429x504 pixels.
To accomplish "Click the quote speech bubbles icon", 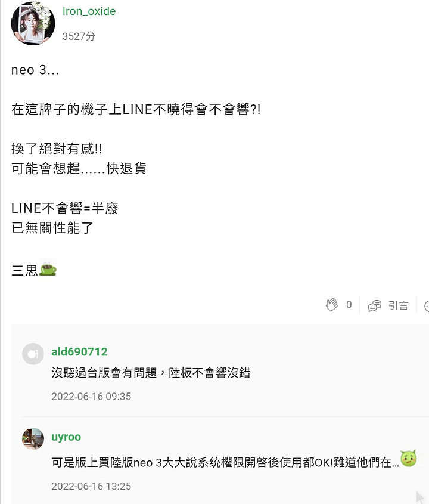I will 374,305.
